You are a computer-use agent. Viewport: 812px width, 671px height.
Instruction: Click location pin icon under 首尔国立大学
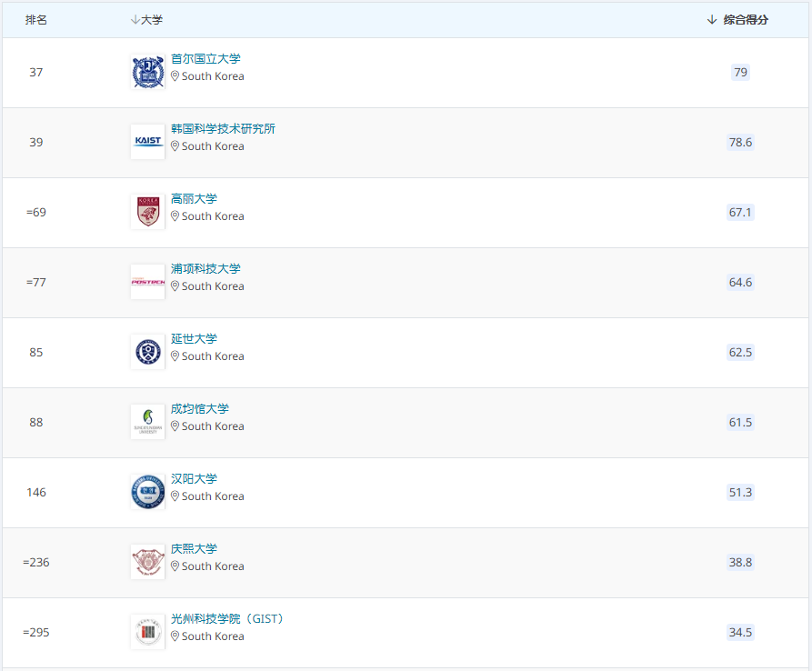[x=175, y=76]
